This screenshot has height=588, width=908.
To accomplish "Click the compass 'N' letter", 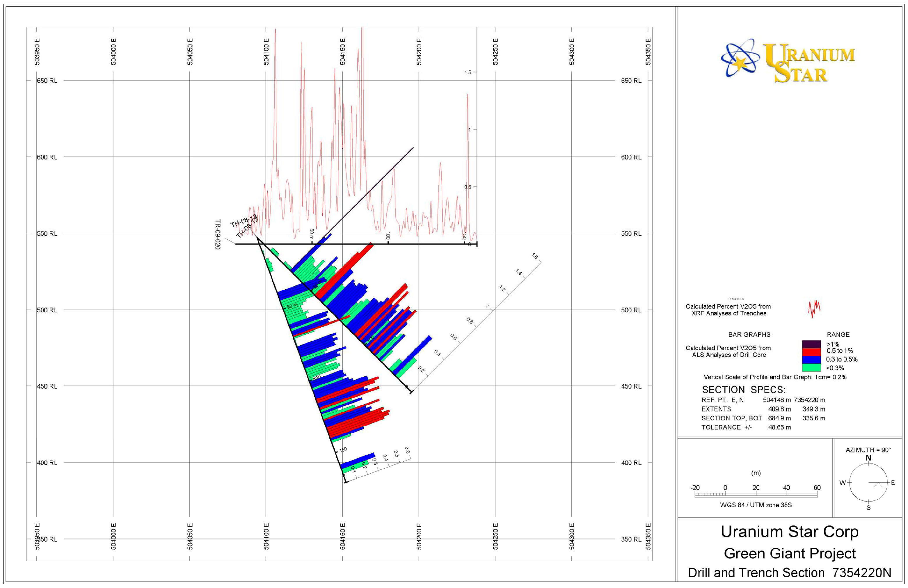I will 868,458.
